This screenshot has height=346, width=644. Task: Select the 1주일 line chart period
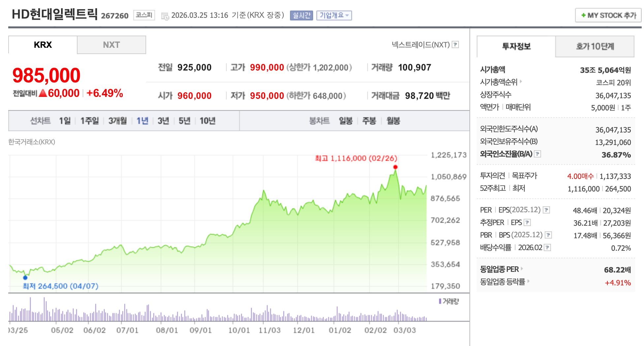click(89, 121)
